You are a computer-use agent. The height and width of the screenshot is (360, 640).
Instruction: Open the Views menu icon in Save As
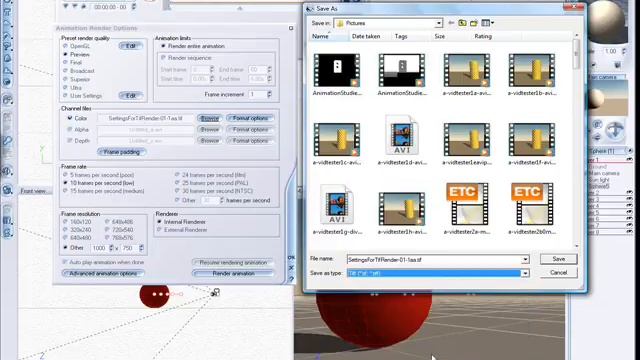tap(487, 23)
